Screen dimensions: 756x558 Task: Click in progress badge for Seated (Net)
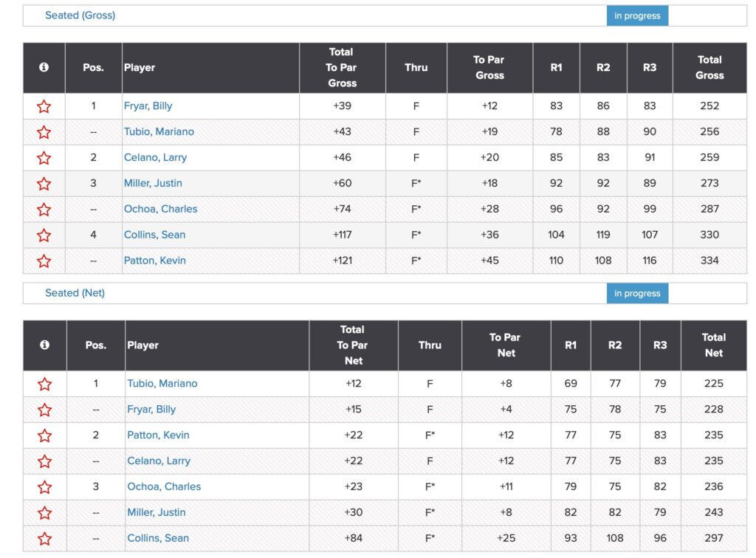[637, 293]
